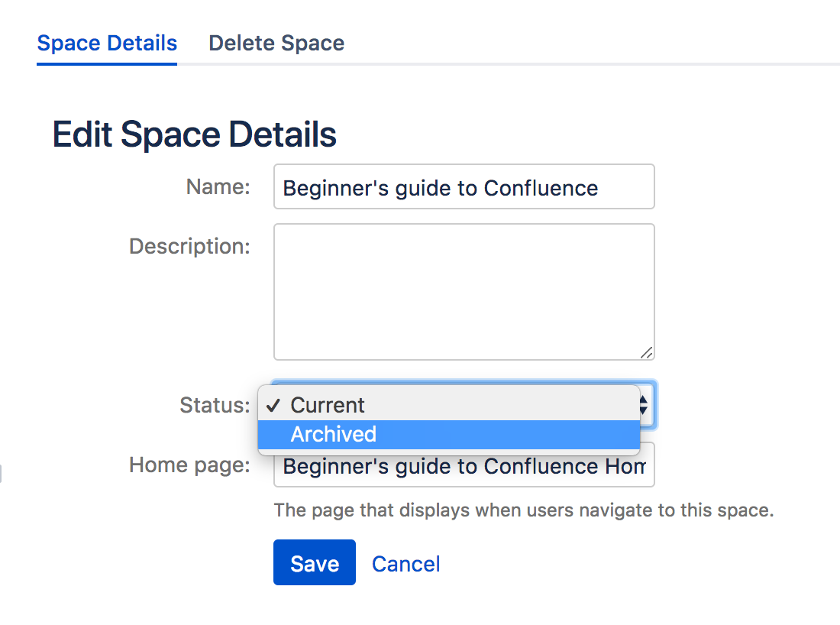Click the Description box resize handle
Image resolution: width=840 pixels, height=625 pixels.
coord(646,352)
